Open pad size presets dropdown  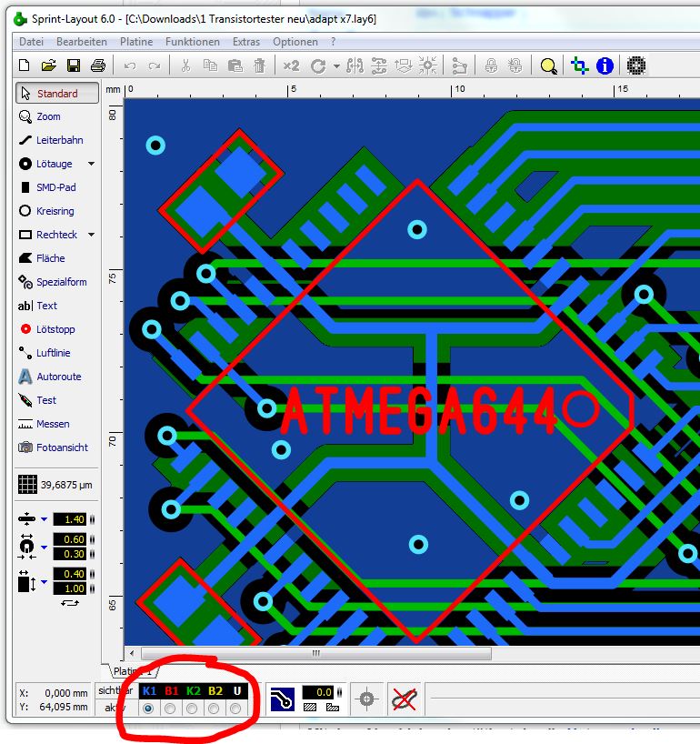point(45,548)
